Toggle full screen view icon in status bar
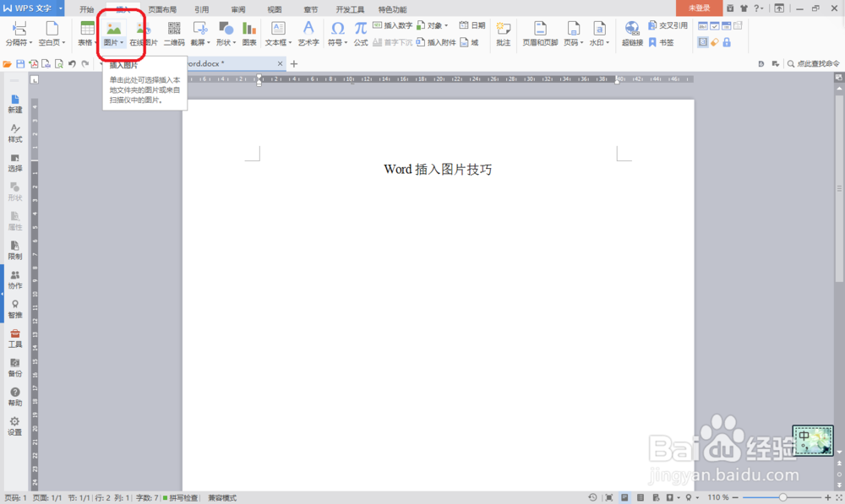Viewport: 845px width, 504px height. point(609,497)
